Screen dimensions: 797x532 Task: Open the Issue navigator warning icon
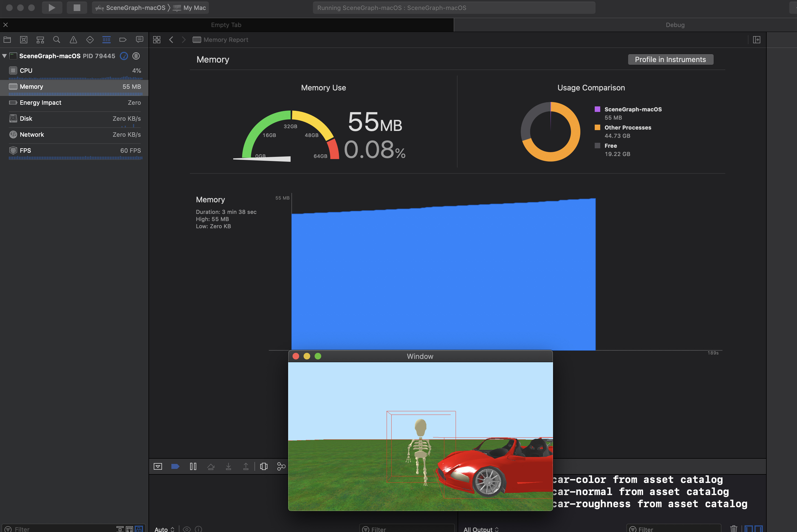point(73,40)
